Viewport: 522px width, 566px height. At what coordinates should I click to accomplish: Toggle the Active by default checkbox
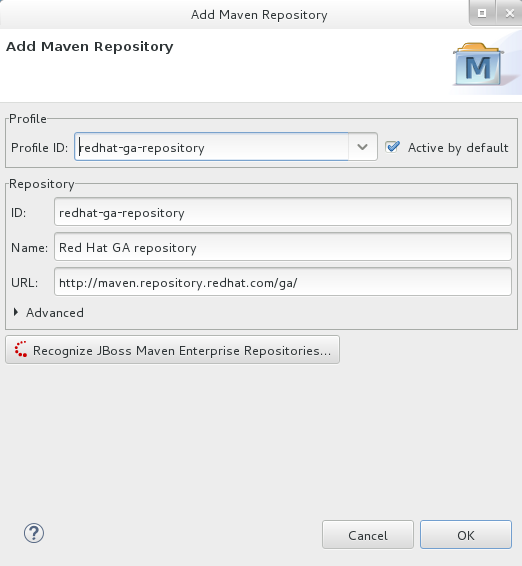click(x=392, y=147)
